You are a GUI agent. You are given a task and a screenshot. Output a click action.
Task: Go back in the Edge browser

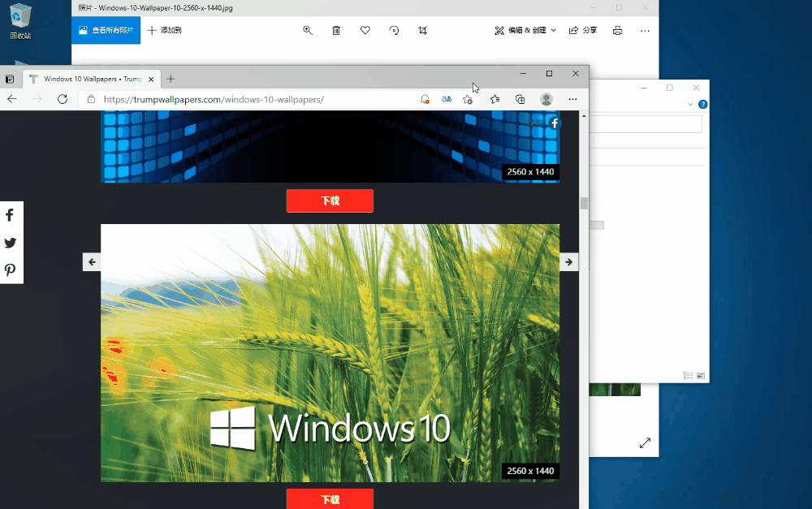[x=12, y=99]
